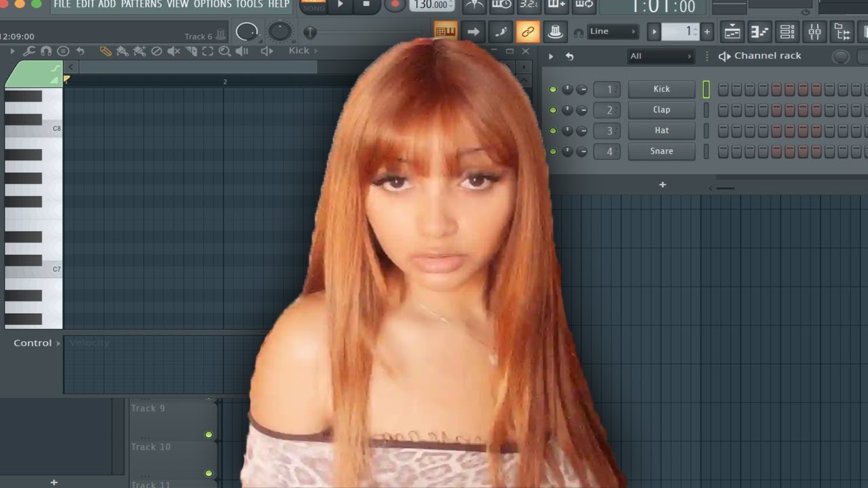Viewport: 868px width, 488px height.
Task: Toggle first step of the Snare row
Action: 723,151
